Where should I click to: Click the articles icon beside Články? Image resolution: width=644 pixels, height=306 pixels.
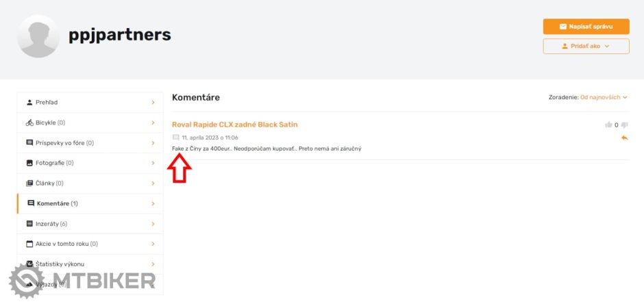coord(29,183)
